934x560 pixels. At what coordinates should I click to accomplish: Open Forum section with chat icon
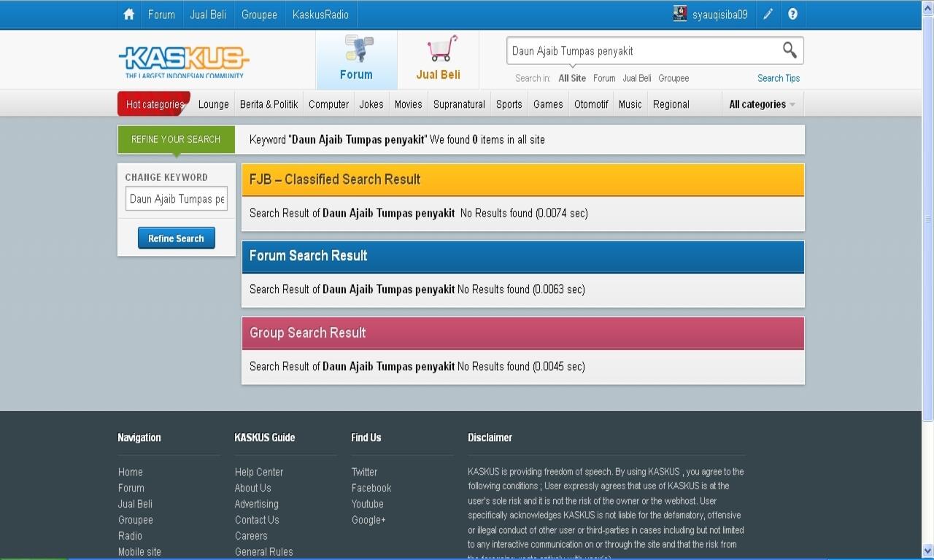356,59
